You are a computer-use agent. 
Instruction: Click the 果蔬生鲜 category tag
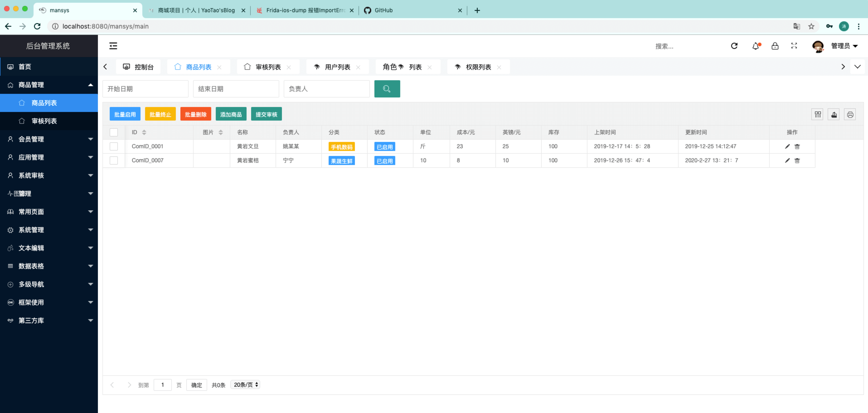coord(342,161)
